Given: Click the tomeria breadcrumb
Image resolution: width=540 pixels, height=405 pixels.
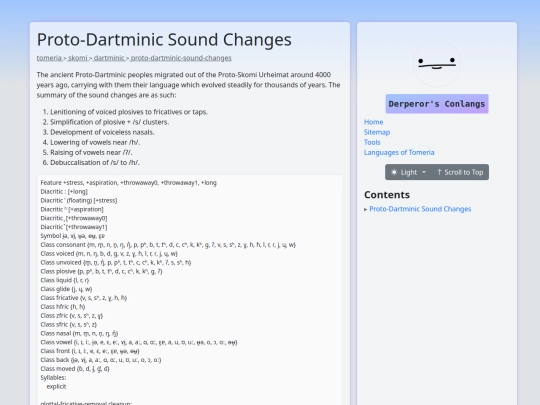Looking at the screenshot, I should click(49, 58).
